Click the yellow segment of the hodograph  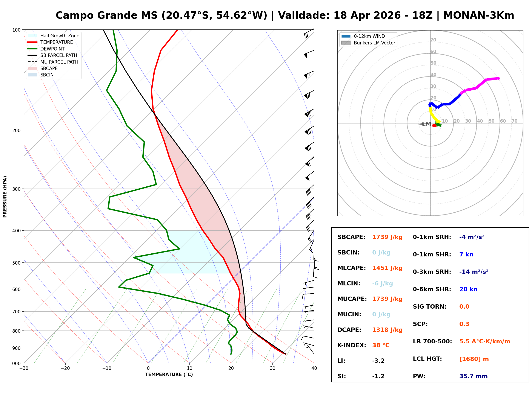tap(433, 116)
